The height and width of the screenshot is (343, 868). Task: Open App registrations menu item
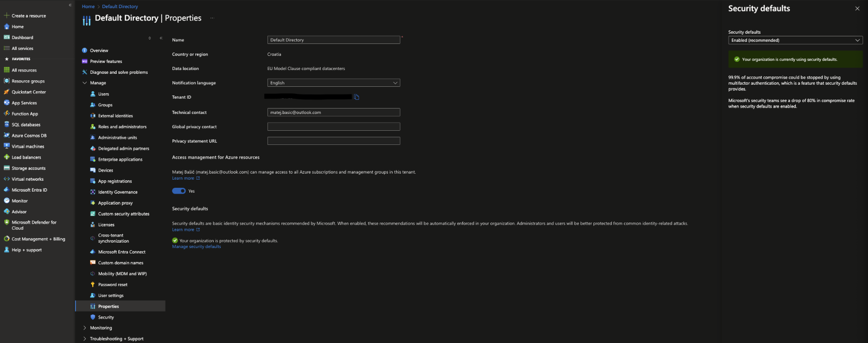[x=115, y=181]
